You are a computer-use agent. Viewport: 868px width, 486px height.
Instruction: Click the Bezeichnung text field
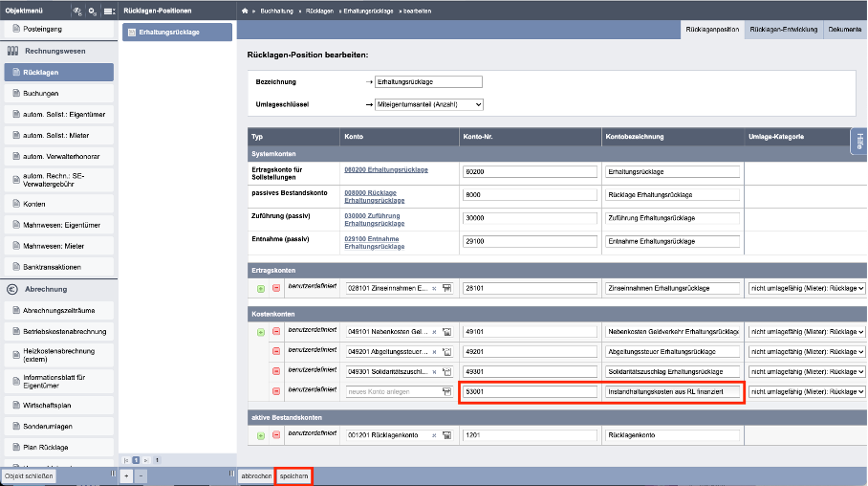(x=428, y=82)
